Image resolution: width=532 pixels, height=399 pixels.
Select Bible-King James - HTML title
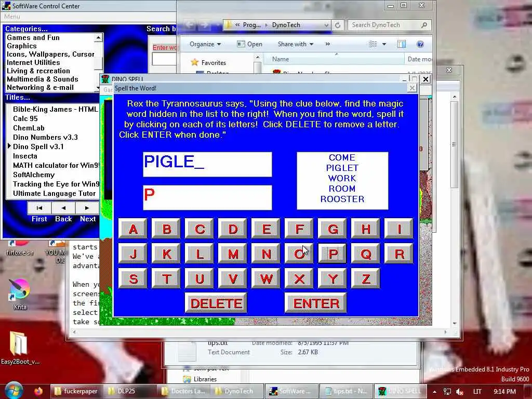(55, 109)
